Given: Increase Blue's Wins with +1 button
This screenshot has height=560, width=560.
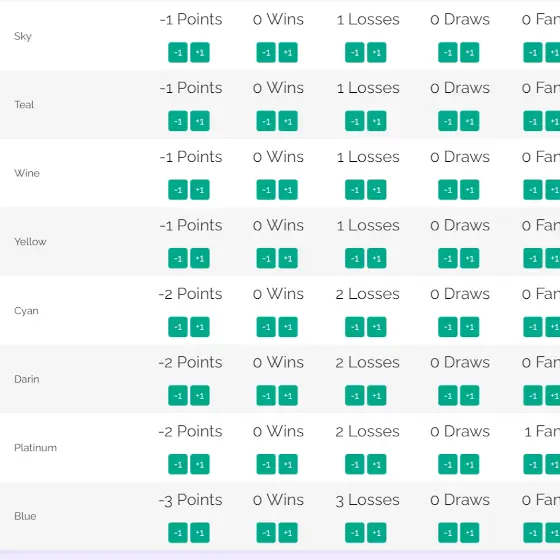Looking at the screenshot, I should coord(288,532).
